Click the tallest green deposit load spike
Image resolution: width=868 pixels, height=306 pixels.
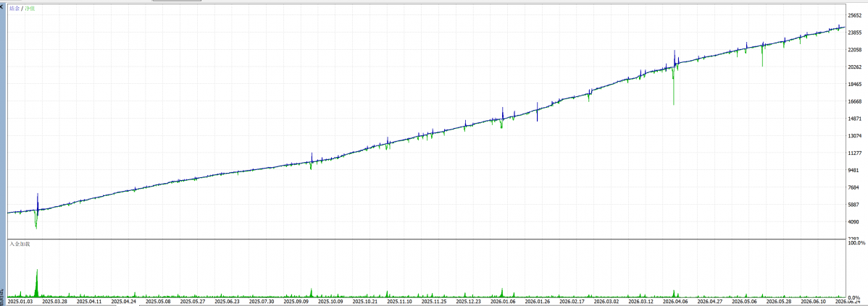[x=37, y=282]
